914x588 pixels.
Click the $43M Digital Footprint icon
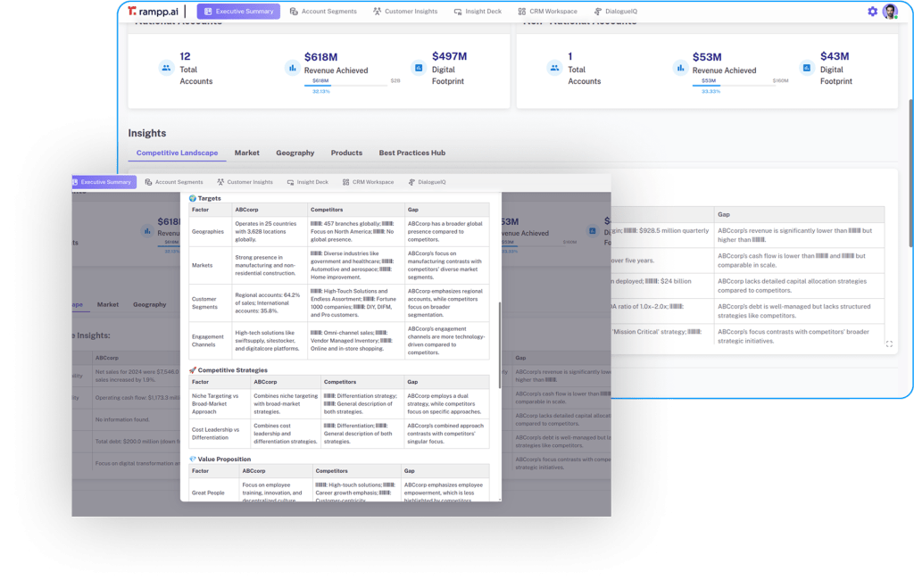coord(806,68)
